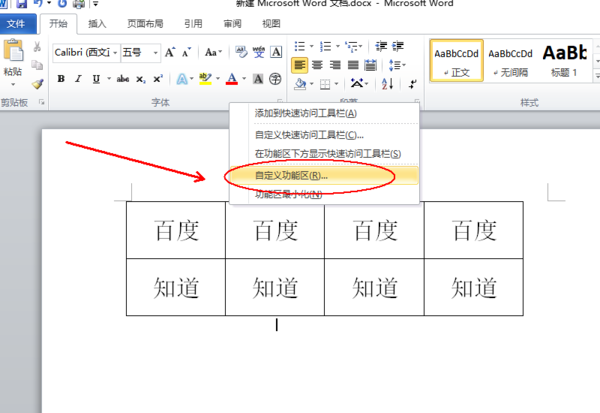Open the 五号 font size dropdown

tap(155, 52)
